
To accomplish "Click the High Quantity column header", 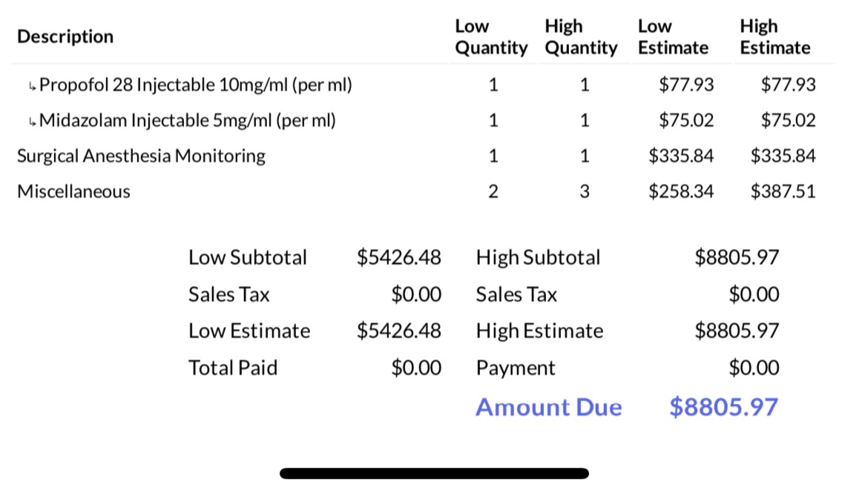I will coord(581,37).
